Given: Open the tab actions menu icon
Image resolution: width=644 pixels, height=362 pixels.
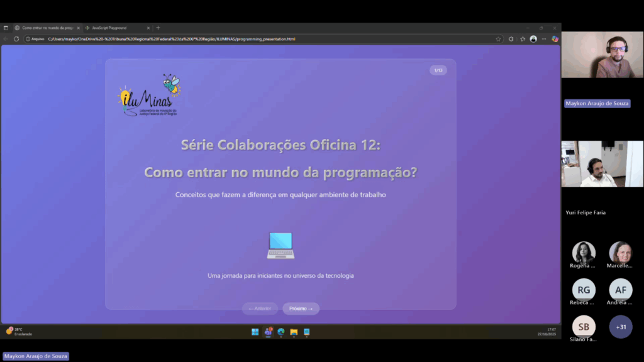Looking at the screenshot, I should click(6, 28).
